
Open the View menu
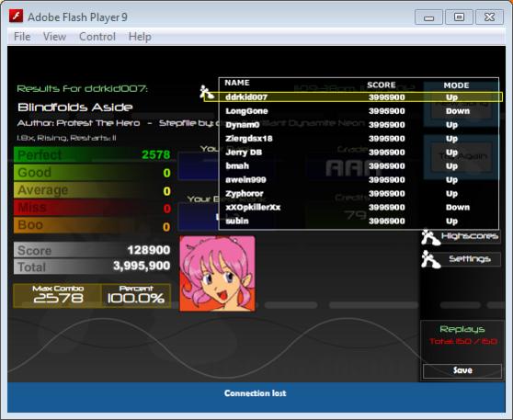[x=54, y=37]
